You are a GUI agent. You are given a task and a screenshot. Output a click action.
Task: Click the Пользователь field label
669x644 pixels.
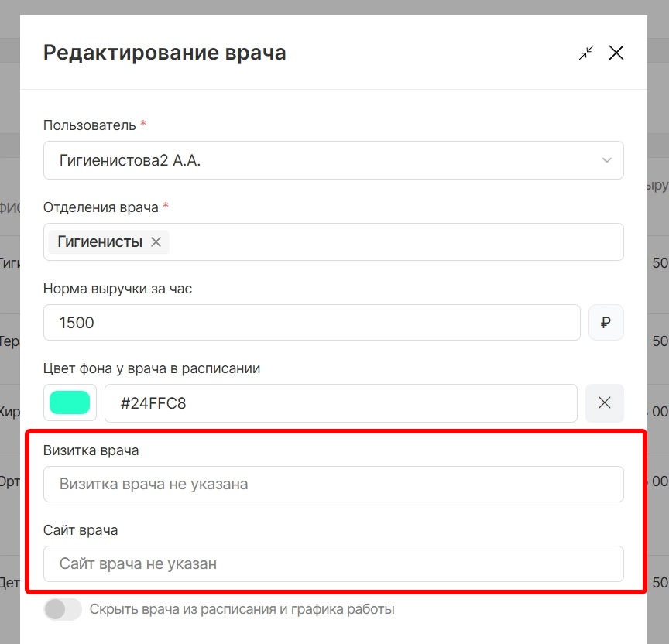pos(89,125)
